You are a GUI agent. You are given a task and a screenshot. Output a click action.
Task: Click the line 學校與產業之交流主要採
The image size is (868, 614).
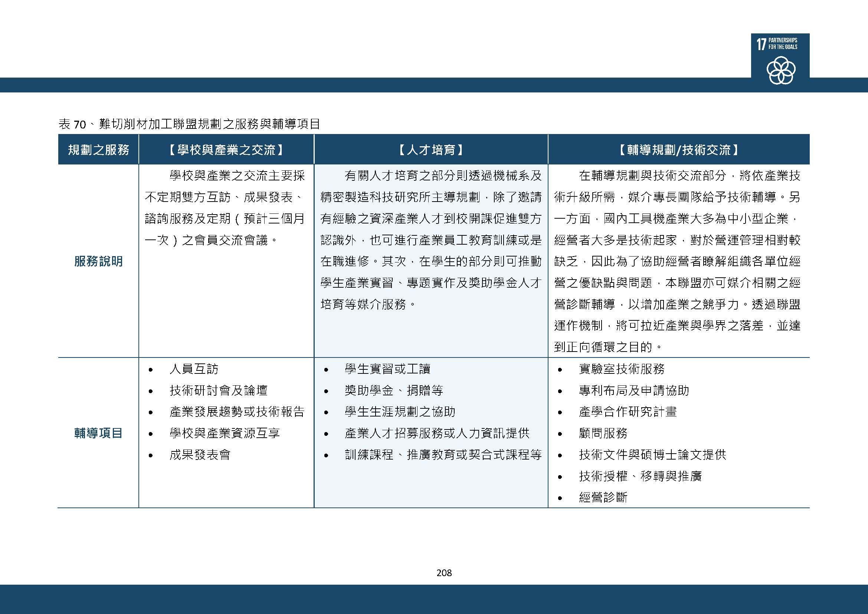point(237,176)
